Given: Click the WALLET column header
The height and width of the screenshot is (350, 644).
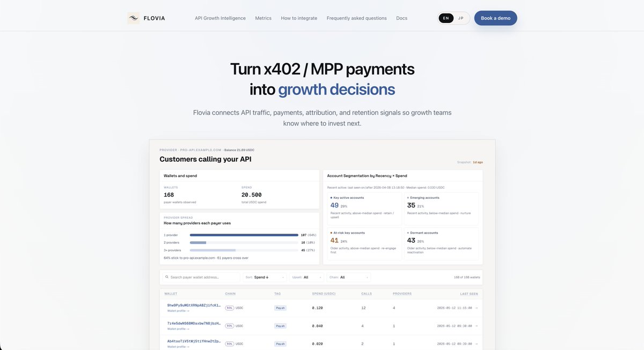Looking at the screenshot, I should 171,294.
